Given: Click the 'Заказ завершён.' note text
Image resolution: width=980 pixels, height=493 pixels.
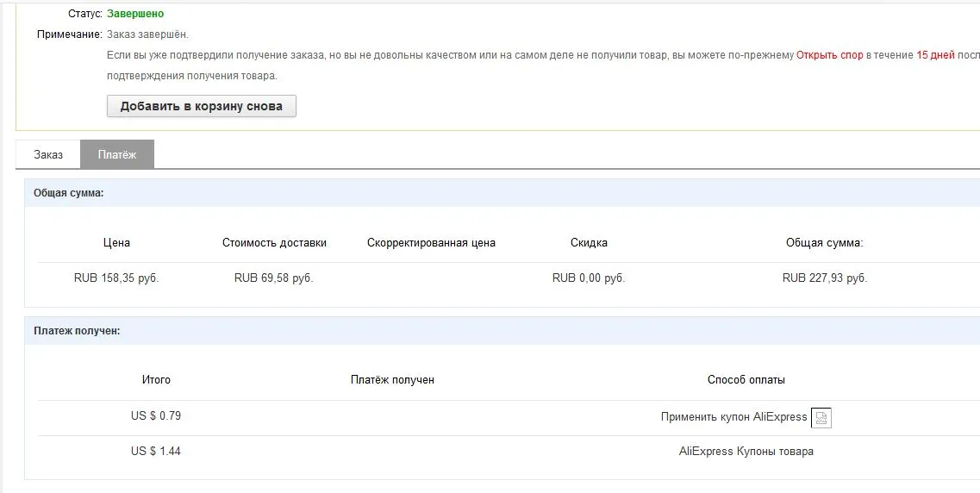Looking at the screenshot, I should [147, 34].
